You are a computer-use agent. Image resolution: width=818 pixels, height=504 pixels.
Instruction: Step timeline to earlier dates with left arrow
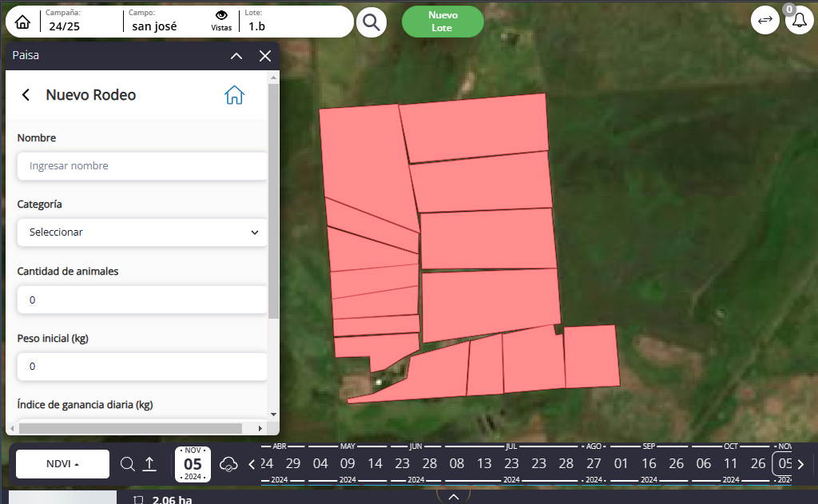(x=252, y=464)
